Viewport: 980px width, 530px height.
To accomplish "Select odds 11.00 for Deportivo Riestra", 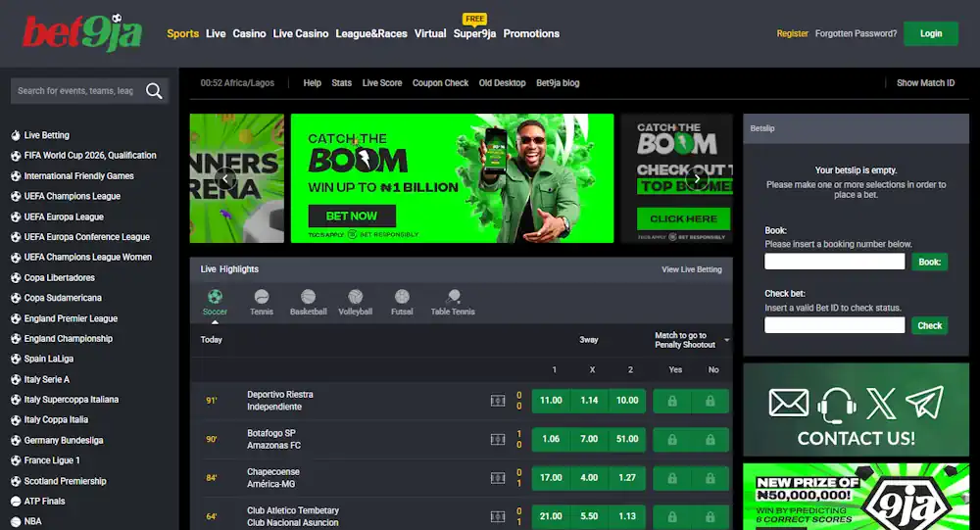I will point(551,402).
